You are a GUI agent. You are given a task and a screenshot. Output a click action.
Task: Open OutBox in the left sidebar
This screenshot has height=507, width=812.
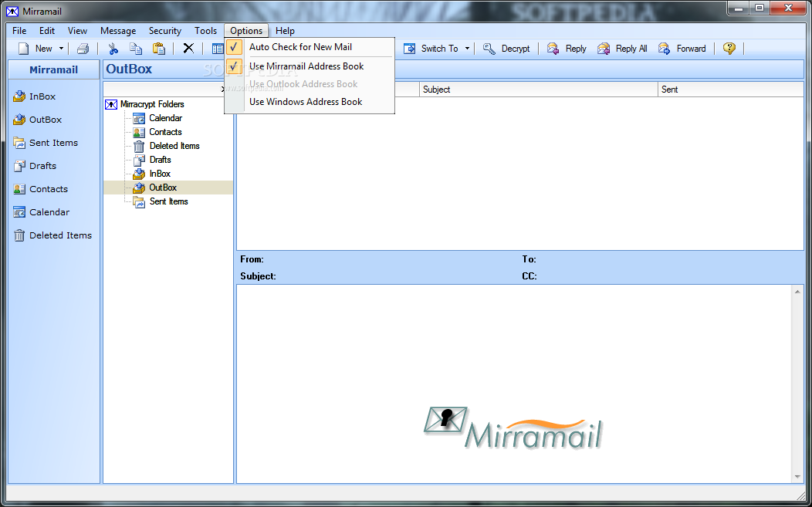click(x=37, y=120)
